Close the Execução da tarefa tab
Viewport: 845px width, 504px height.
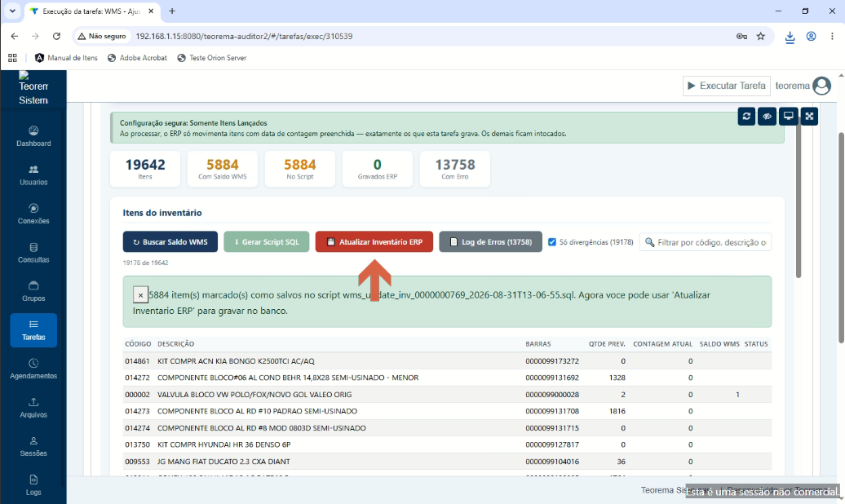(x=151, y=11)
